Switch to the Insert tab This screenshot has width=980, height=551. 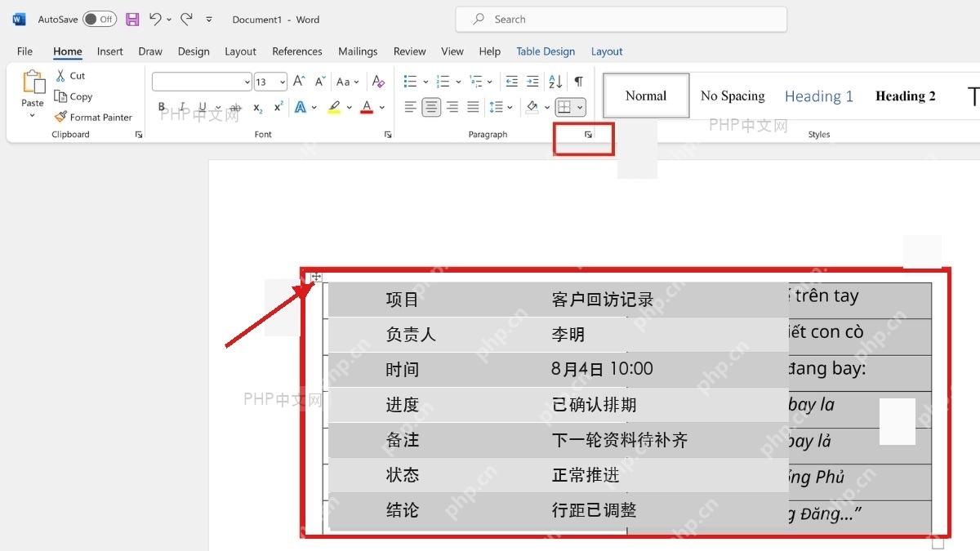110,51
